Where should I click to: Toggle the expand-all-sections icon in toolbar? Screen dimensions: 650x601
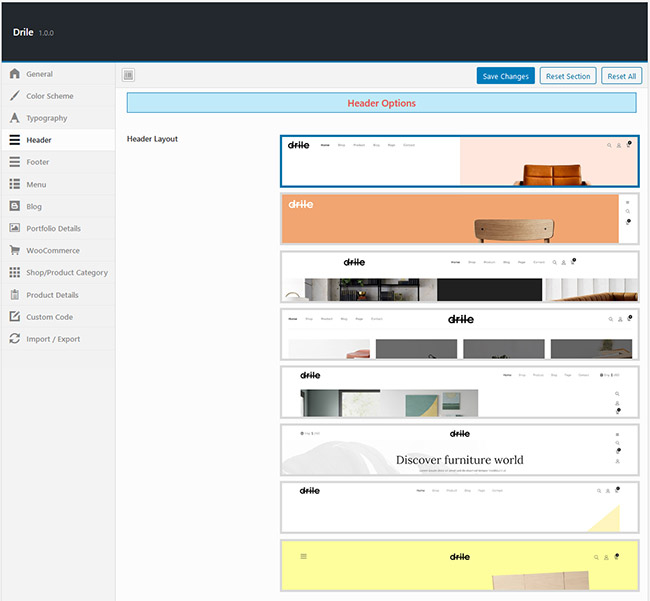[x=129, y=75]
